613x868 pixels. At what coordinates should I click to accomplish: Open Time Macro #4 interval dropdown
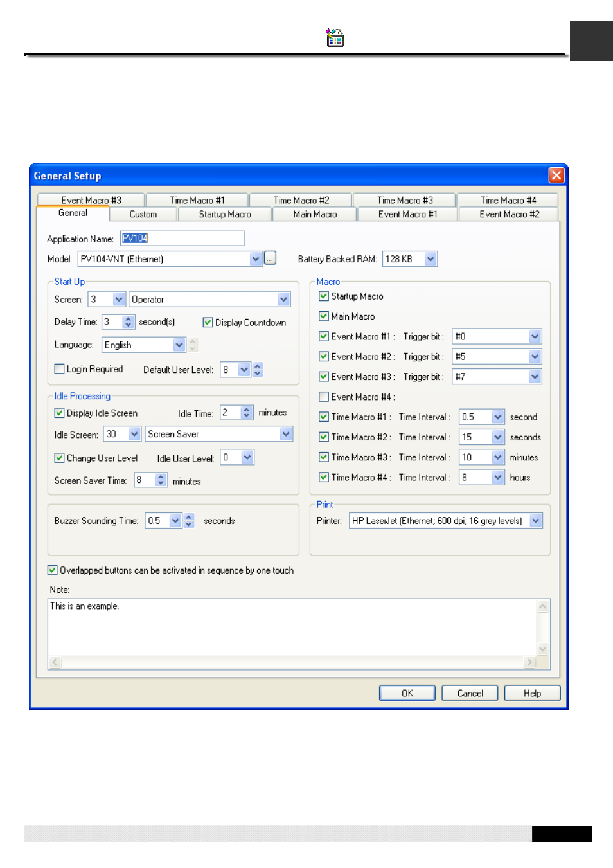click(498, 477)
